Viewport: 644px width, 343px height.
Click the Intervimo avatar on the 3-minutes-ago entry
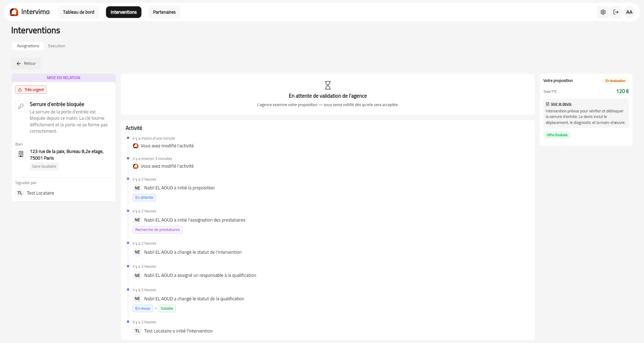tap(136, 166)
